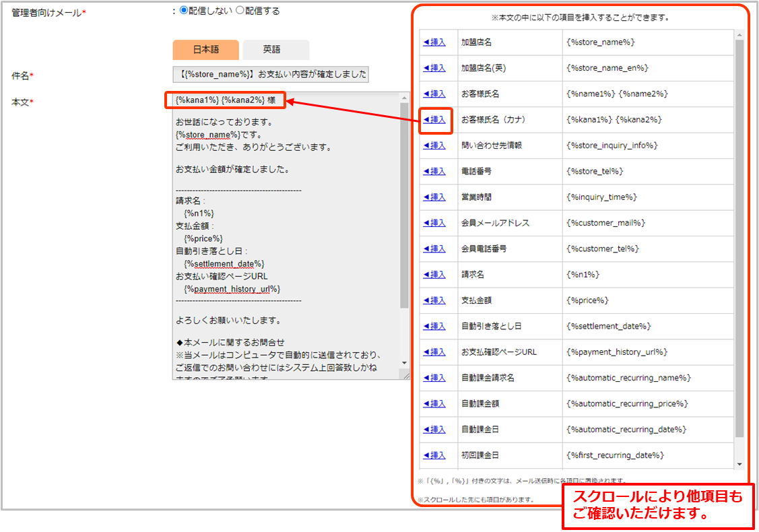Image resolution: width=759 pixels, height=532 pixels.
Task: Insert the 電話番号 variable
Action: (x=434, y=171)
